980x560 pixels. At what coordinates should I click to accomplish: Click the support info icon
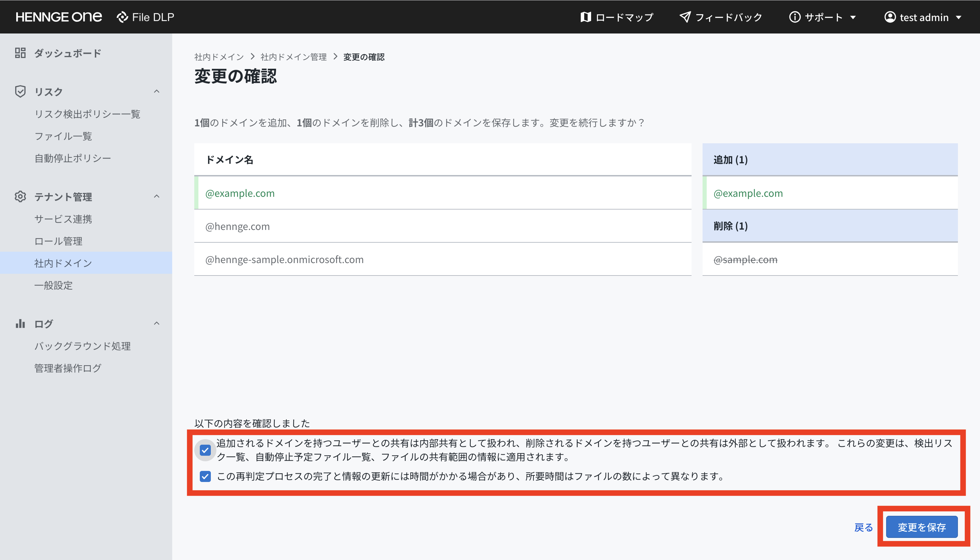click(x=794, y=17)
